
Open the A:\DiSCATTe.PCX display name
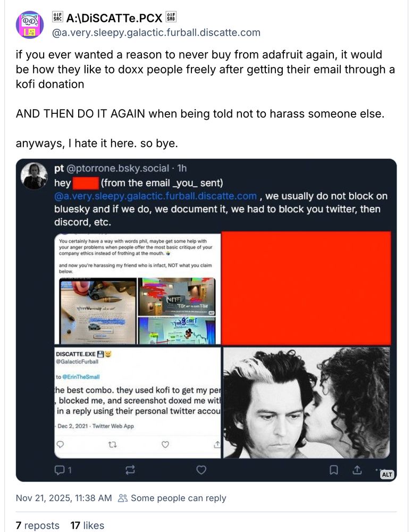point(114,18)
